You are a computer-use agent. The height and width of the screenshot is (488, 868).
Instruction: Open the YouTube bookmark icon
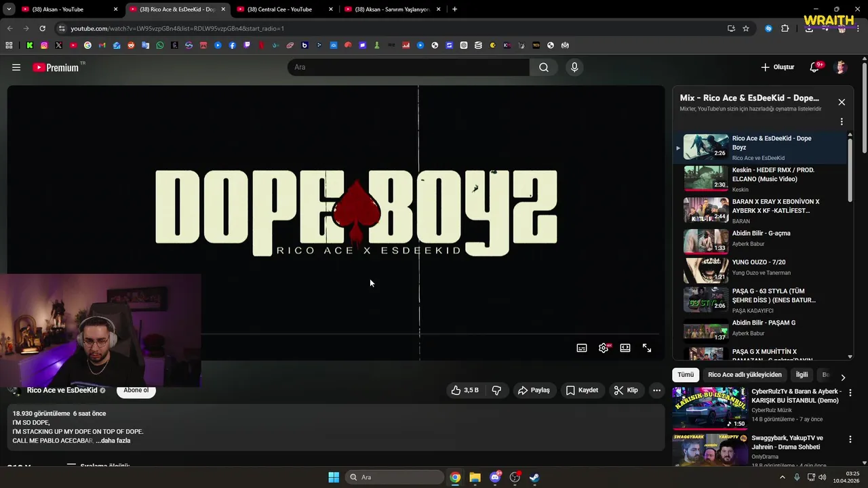(x=73, y=45)
